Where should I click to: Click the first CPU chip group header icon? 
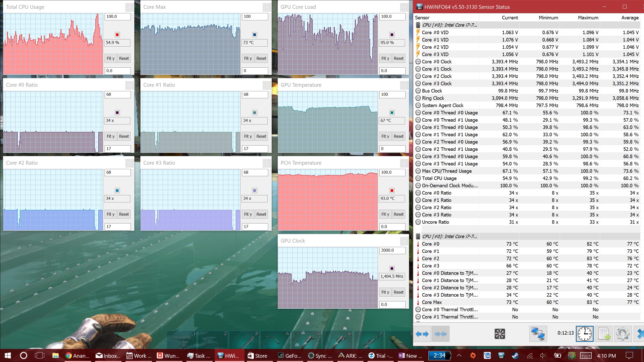(418, 25)
